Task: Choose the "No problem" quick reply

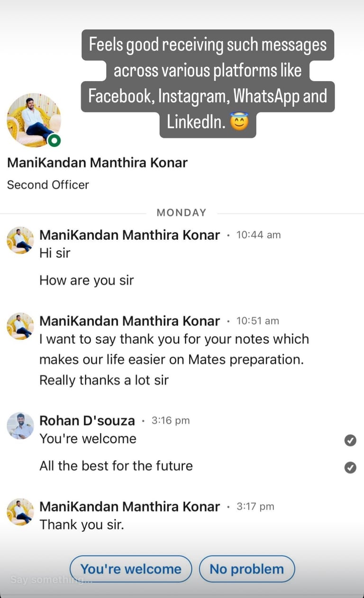Action: [247, 569]
